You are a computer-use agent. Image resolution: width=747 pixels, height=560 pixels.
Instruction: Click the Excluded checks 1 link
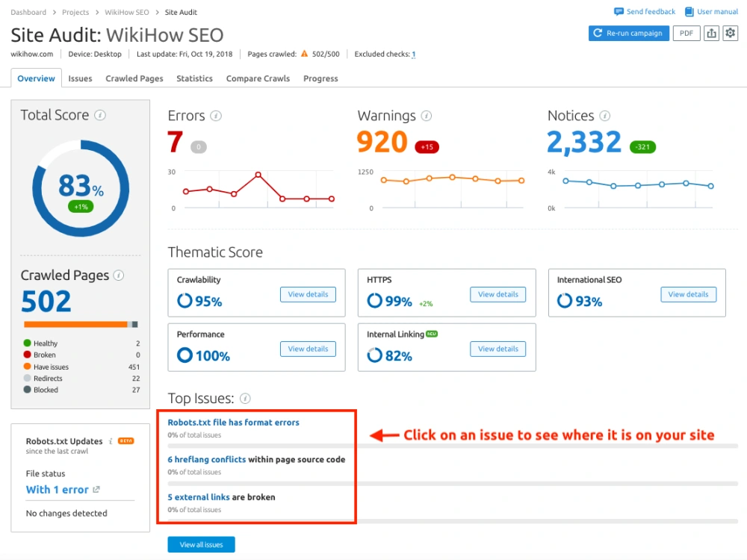(x=414, y=55)
